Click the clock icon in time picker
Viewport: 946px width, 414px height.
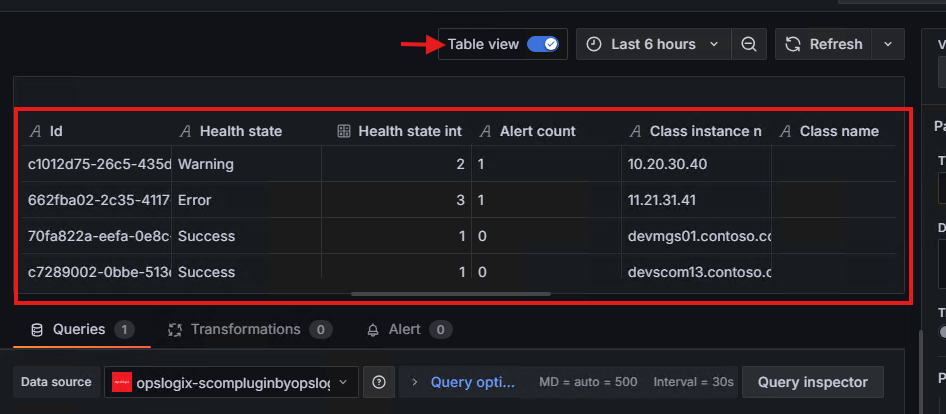point(594,44)
